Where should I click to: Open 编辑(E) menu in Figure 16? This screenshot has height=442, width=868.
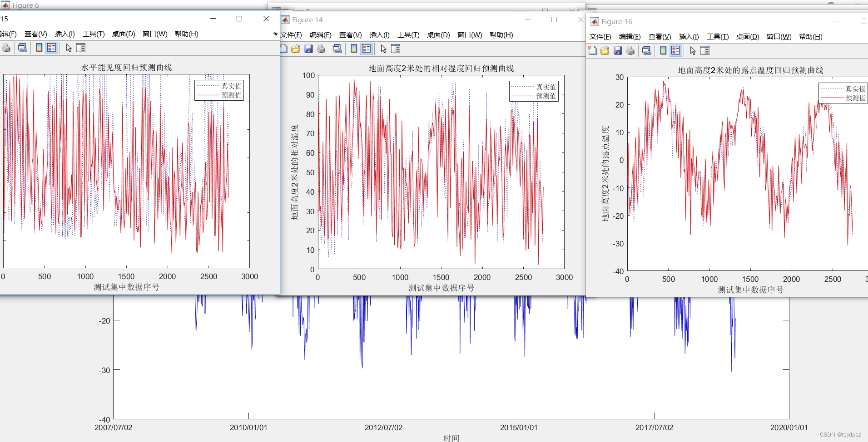(630, 37)
